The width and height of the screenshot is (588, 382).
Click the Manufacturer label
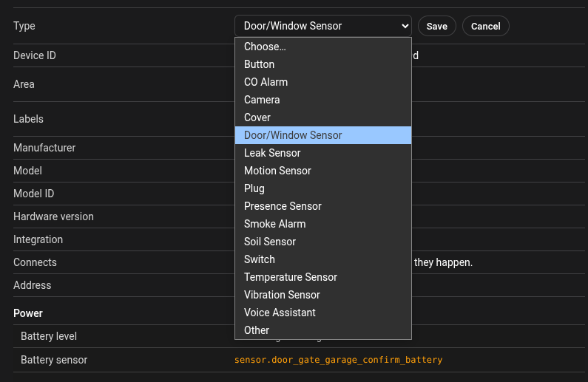click(44, 148)
